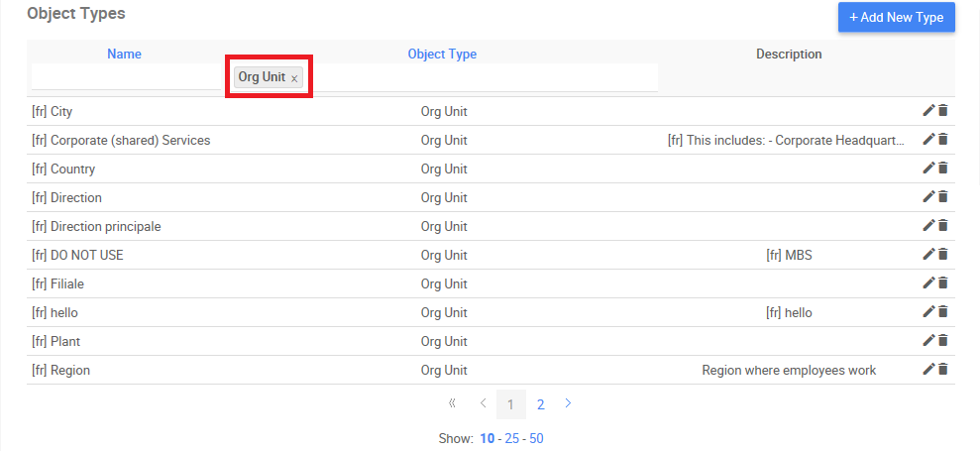Delete the Country object type
This screenshot has height=451, width=980.
tap(943, 169)
